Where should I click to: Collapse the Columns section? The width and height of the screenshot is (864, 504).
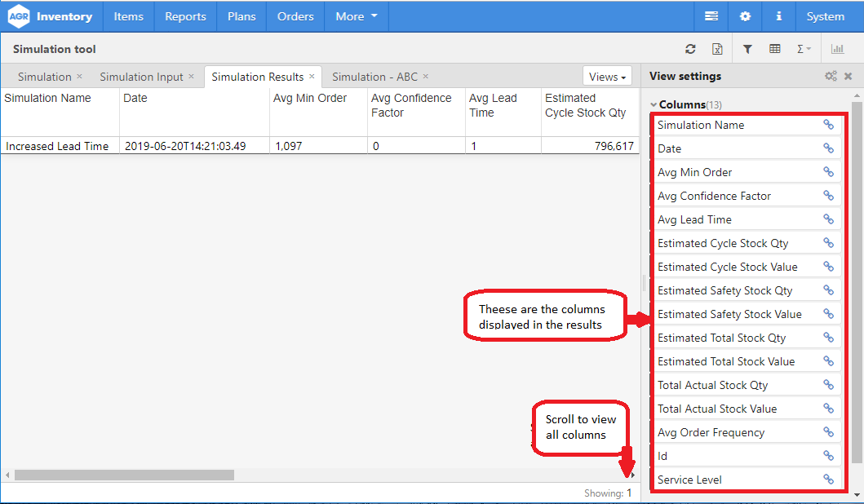pyautogui.click(x=654, y=105)
